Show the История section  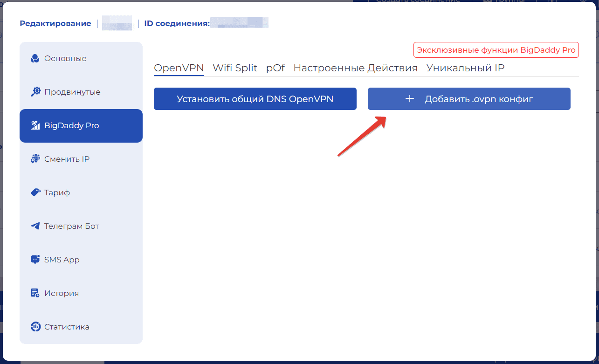[81, 294]
